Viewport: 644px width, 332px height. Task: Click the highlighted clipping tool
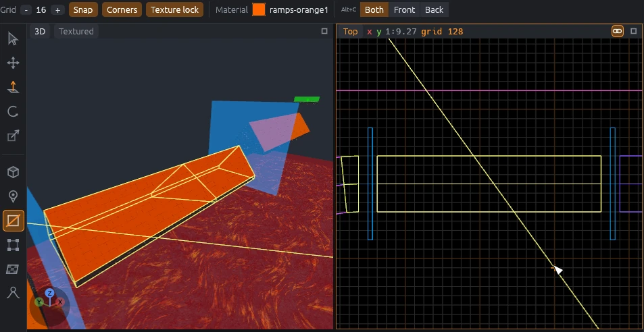click(x=13, y=221)
